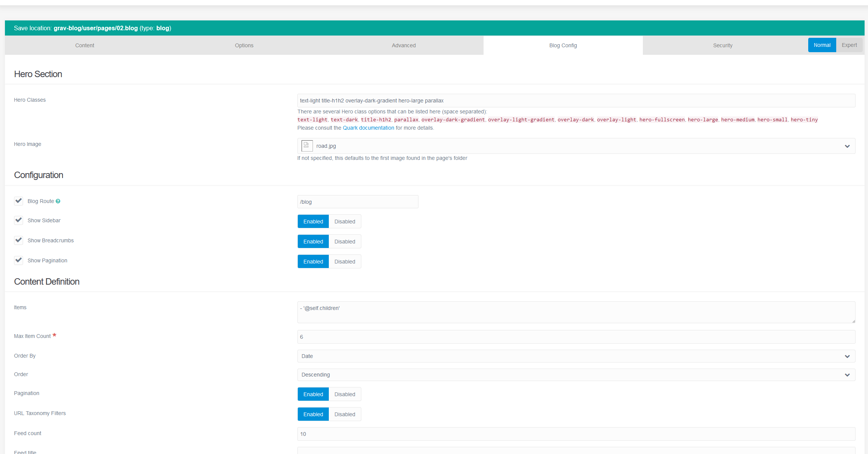Toggle the Show Sidebar checkbox
Screen dimensions: 868x454
click(19, 220)
